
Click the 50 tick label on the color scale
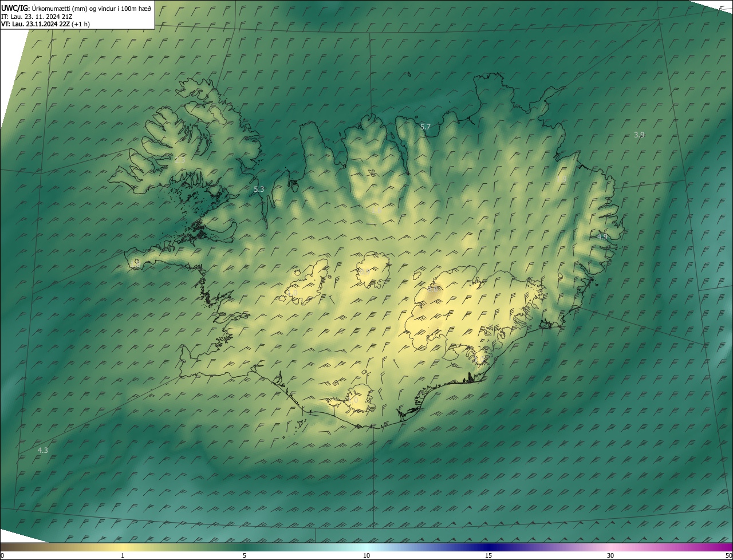point(728,555)
